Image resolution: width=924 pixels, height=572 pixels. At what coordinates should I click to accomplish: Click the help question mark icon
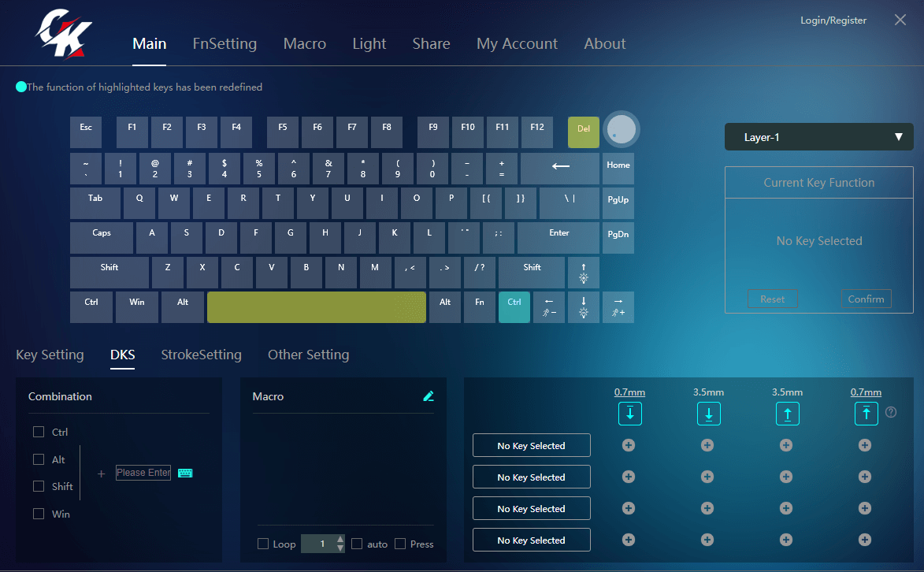[891, 412]
